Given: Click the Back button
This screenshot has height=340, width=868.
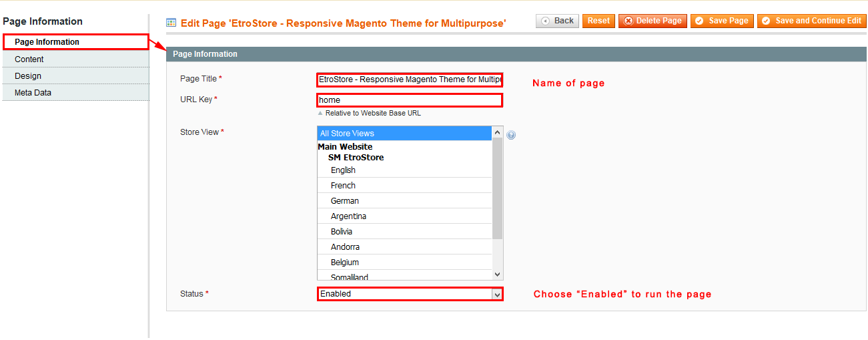Looking at the screenshot, I should pyautogui.click(x=557, y=21).
